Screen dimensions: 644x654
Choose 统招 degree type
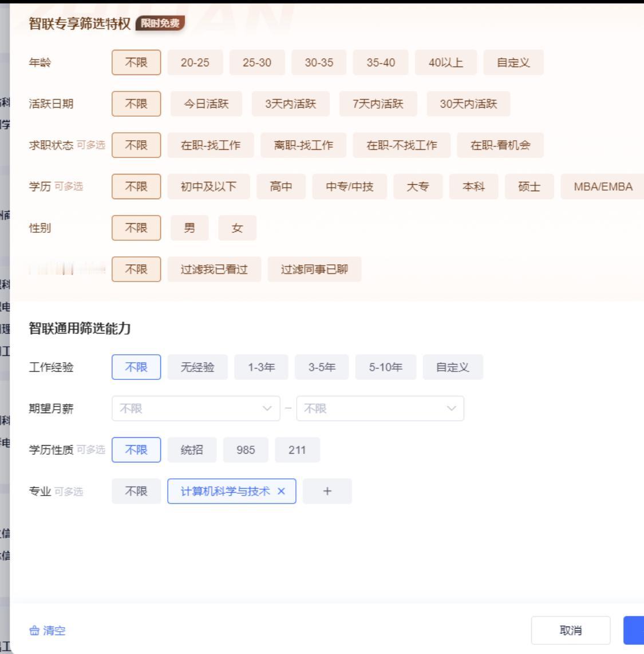point(192,450)
